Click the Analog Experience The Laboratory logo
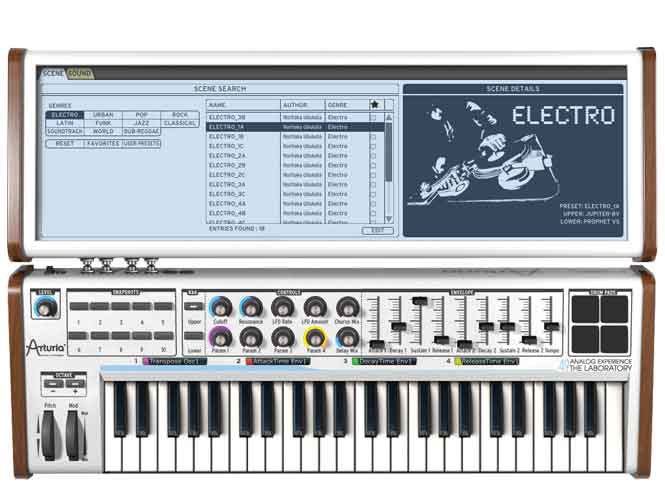This screenshot has width=665, height=486. tap(595, 365)
